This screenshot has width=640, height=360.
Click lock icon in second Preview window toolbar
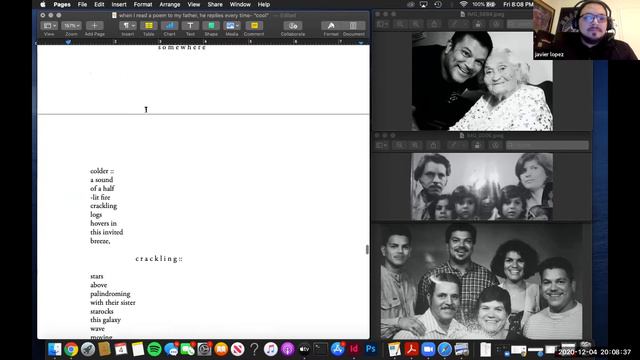pos(477,145)
